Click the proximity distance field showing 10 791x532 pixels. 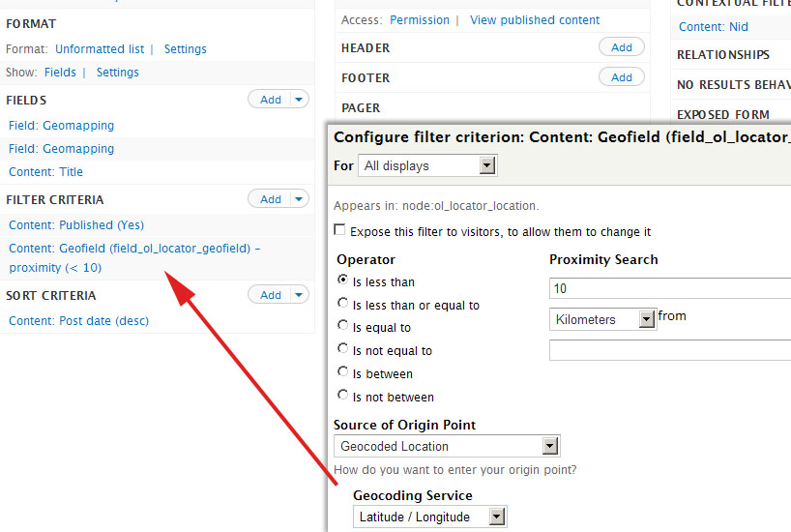(669, 288)
